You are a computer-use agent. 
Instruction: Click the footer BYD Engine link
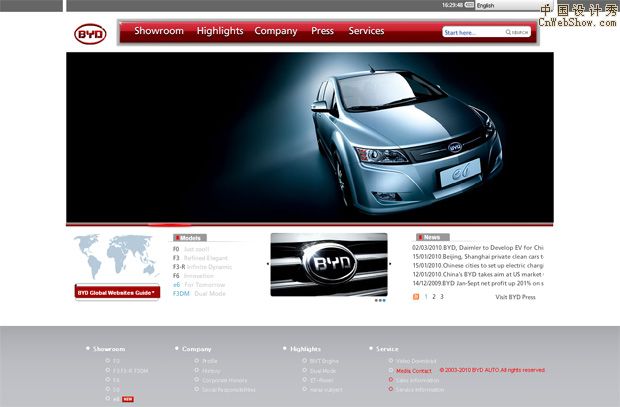pyautogui.click(x=324, y=361)
